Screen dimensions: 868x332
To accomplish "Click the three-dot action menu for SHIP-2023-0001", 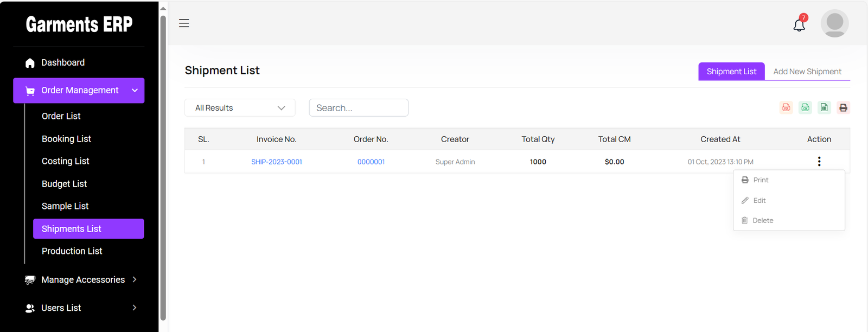I will pos(819,162).
